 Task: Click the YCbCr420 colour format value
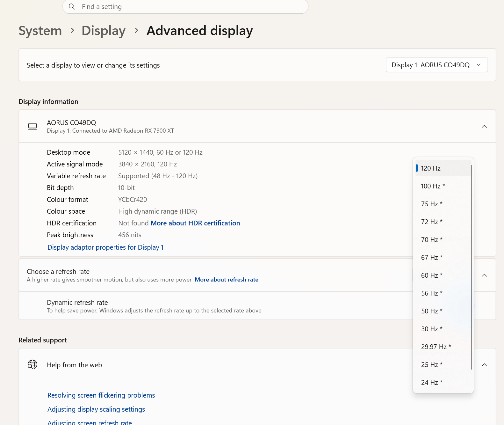(133, 200)
